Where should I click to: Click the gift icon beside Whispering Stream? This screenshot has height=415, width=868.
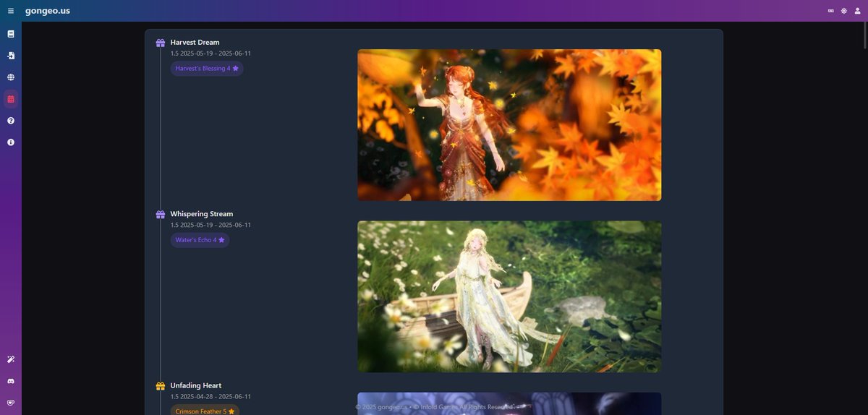[x=161, y=215]
